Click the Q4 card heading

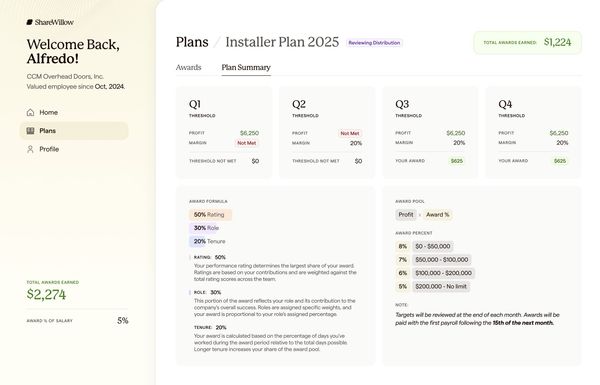point(505,104)
